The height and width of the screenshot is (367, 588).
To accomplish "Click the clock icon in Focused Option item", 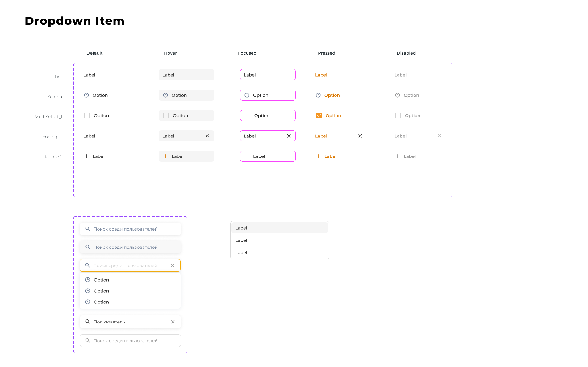I will coord(247,95).
